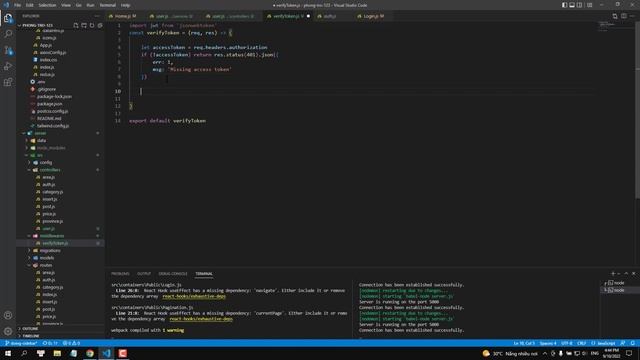Close the terminal panel
The width and height of the screenshot is (640, 360).
[633, 273]
